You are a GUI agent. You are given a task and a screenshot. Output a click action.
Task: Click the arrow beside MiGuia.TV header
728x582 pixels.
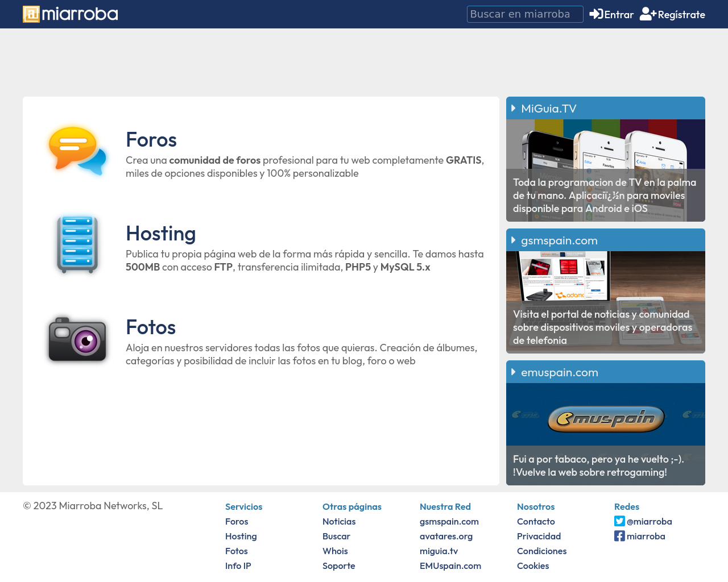click(x=514, y=108)
